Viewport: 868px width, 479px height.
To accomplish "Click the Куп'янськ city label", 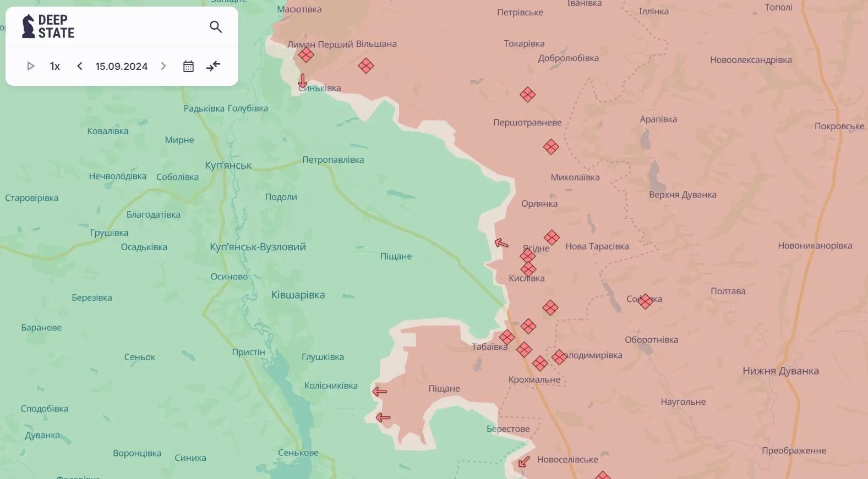I will click(228, 165).
